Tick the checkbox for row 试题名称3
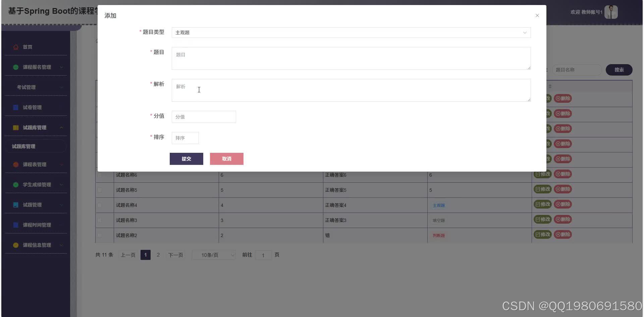This screenshot has width=644, height=317. click(100, 220)
